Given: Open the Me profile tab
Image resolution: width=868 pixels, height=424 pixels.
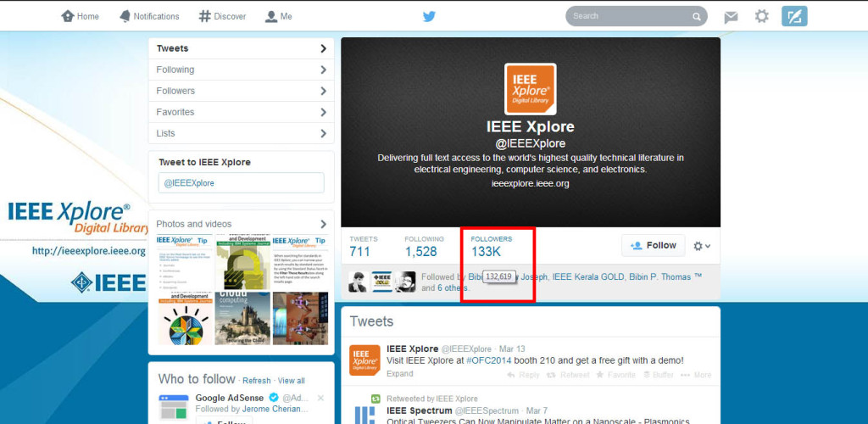Looking at the screenshot, I should point(278,16).
